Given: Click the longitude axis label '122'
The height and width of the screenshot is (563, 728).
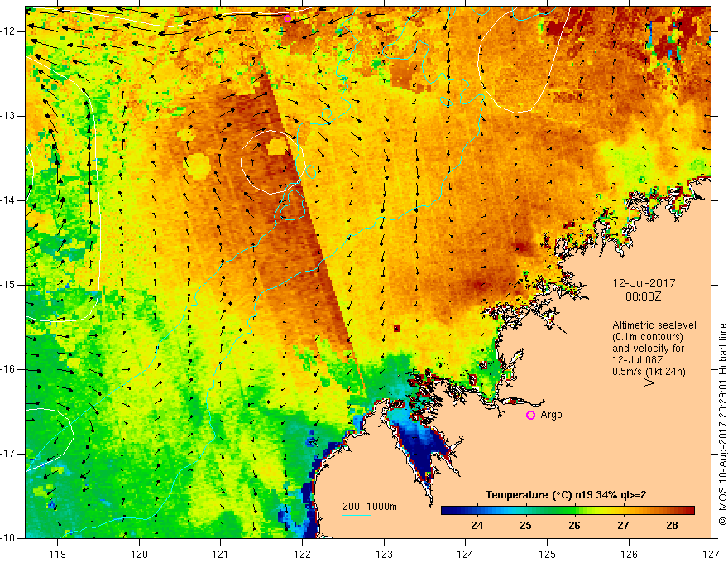Looking at the screenshot, I should click(x=302, y=554).
